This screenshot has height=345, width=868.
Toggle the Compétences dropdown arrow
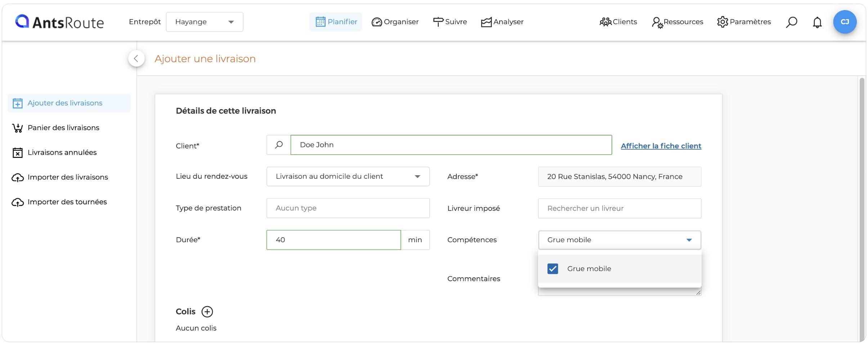[x=689, y=240]
